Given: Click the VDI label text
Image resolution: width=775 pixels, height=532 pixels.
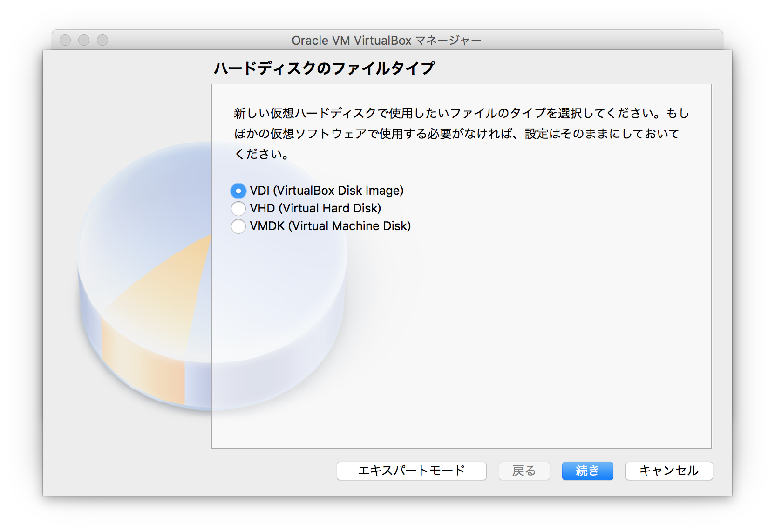Looking at the screenshot, I should pos(326,191).
